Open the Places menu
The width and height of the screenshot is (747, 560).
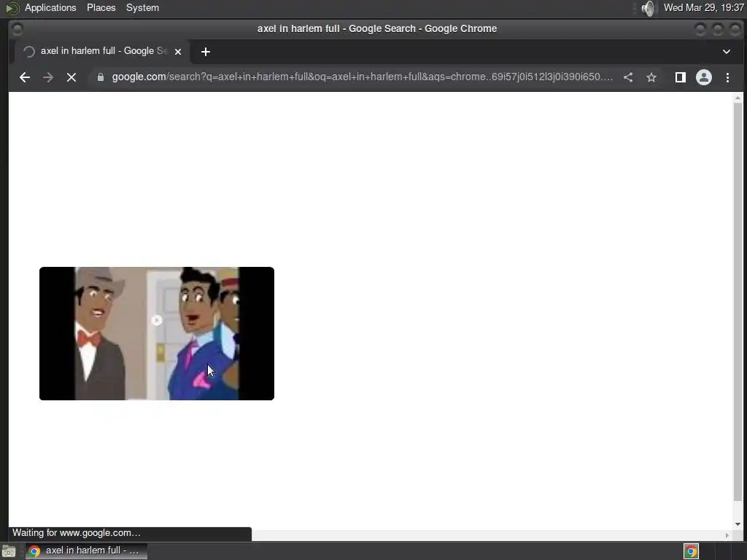coord(101,7)
